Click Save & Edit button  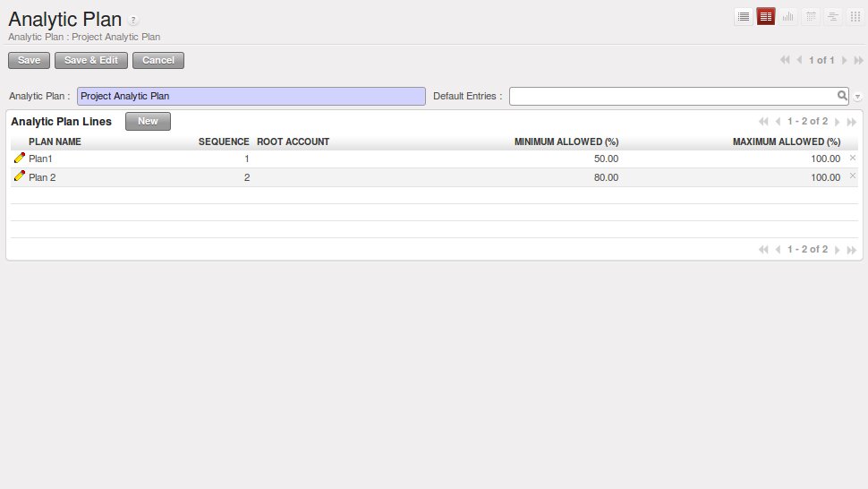(x=91, y=60)
